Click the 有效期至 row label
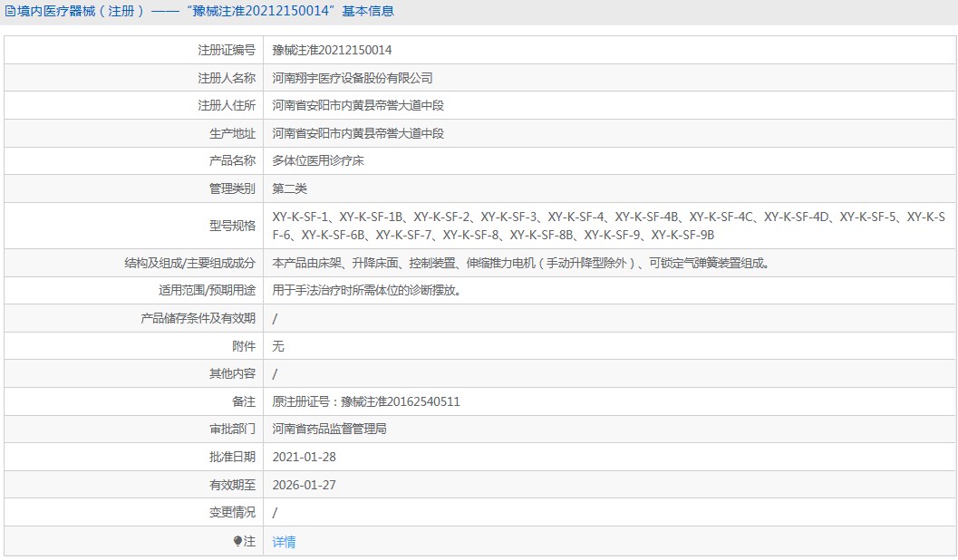The height and width of the screenshot is (560, 958). point(232,485)
